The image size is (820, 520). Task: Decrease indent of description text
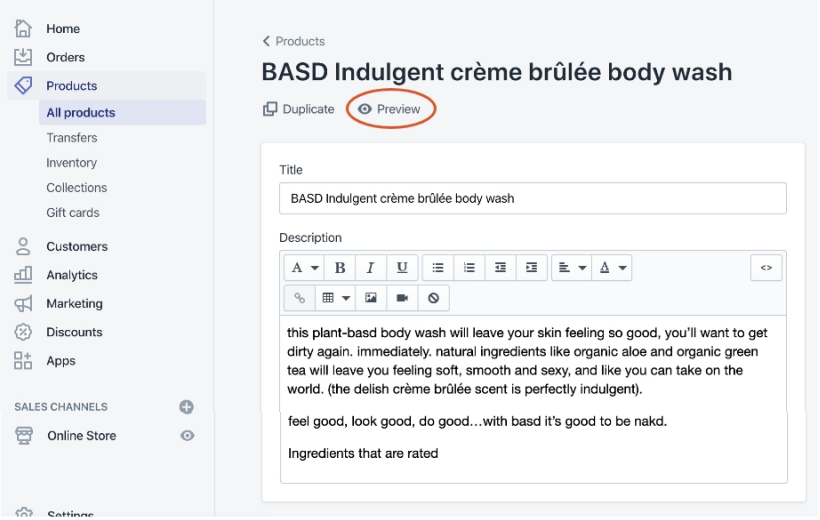tap(500, 268)
